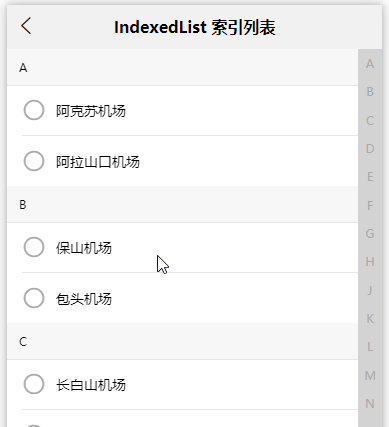Screen dimensions: 389x427
Task: Pick the 包头机场 radio option
Action: click(34, 298)
